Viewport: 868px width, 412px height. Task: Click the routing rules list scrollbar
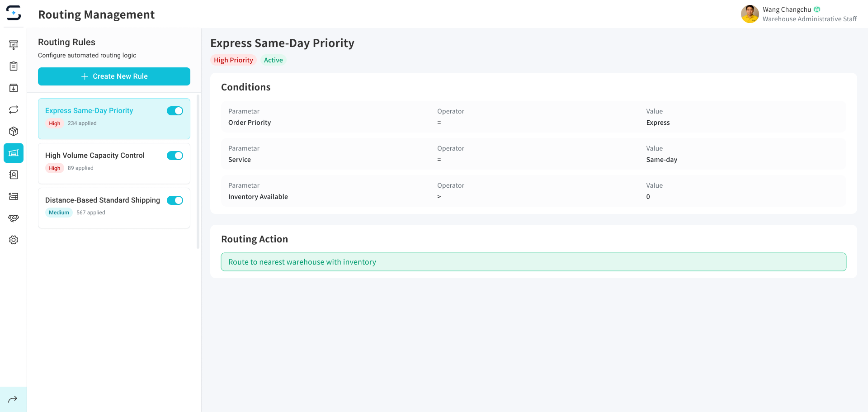(198, 172)
